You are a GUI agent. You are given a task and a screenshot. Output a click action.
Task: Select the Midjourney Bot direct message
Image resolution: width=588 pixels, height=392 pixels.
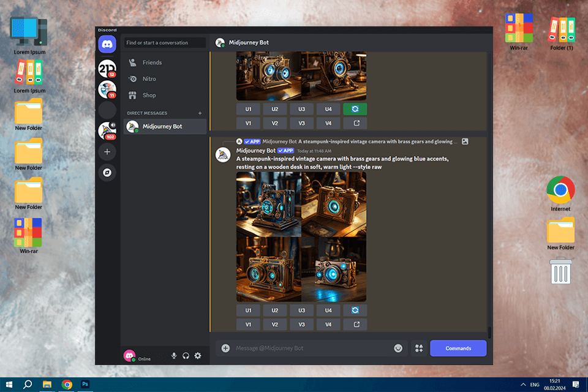point(165,126)
